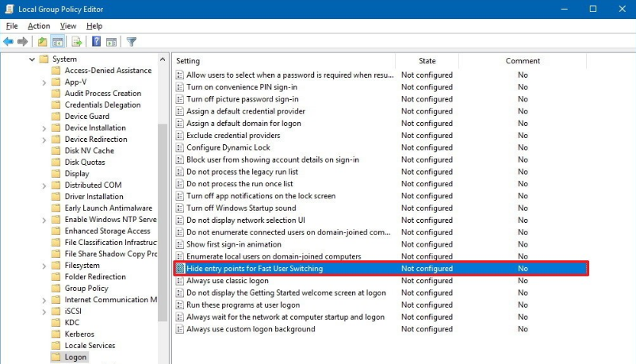Expand the Internet Communication folder node
The height and width of the screenshot is (364, 636).
(44, 300)
